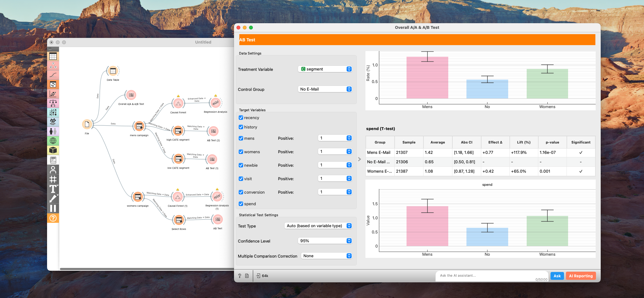Uncheck the recency target variable
644x298 pixels.
241,118
